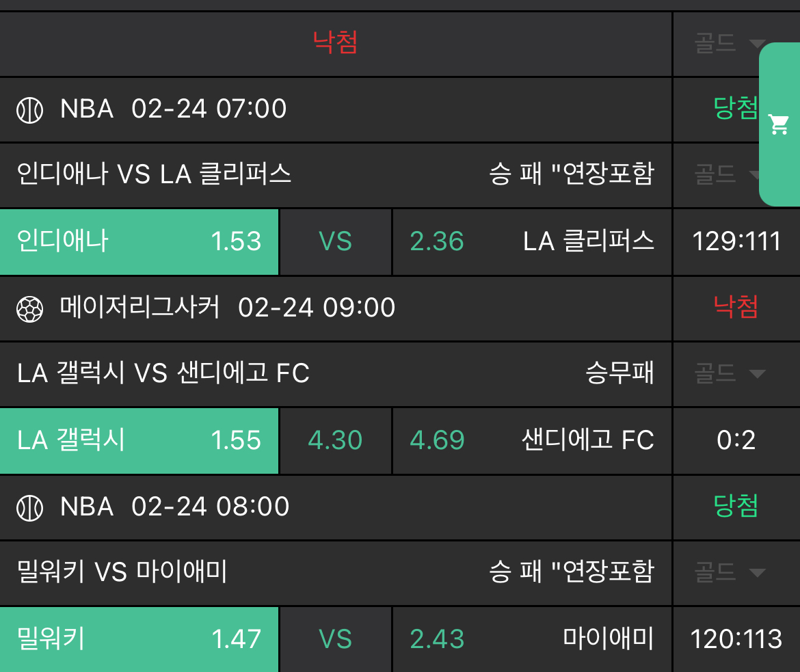The height and width of the screenshot is (672, 800).
Task: Pick 마이애미 at 2.43 odds
Action: click(x=532, y=639)
